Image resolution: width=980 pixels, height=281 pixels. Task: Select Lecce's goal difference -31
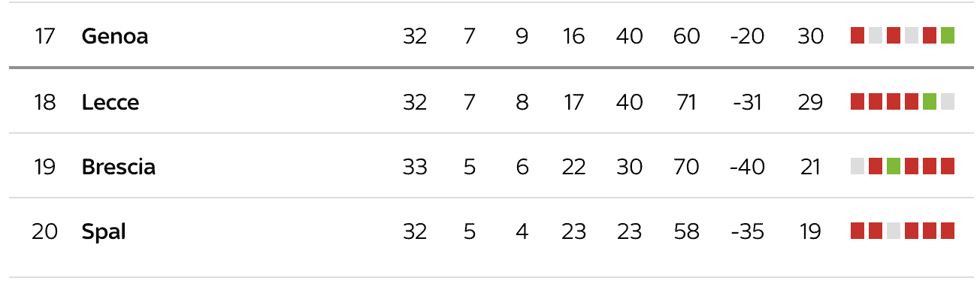pyautogui.click(x=746, y=102)
